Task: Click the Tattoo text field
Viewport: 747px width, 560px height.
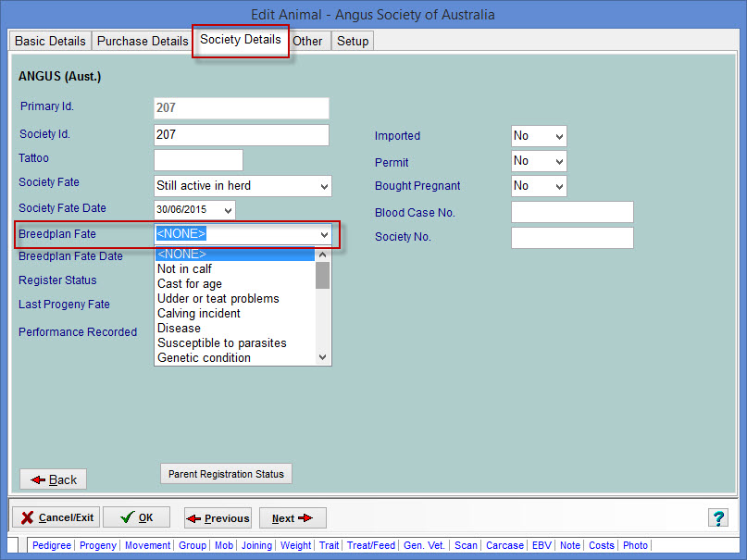Action: [198, 159]
